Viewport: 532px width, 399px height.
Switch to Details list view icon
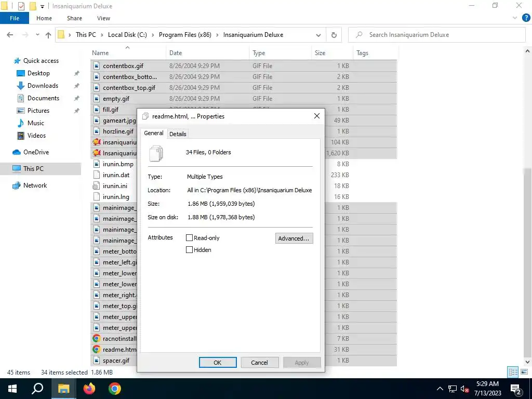tap(513, 372)
